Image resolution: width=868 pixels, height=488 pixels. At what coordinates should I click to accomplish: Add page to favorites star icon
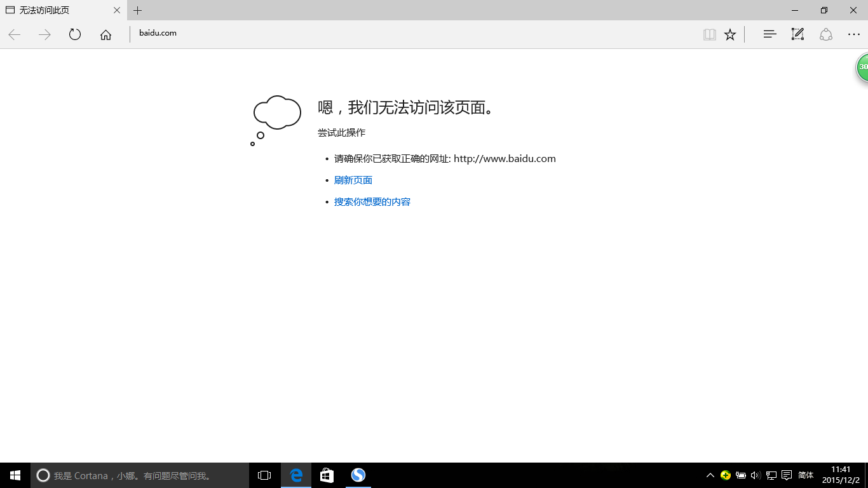(x=730, y=35)
